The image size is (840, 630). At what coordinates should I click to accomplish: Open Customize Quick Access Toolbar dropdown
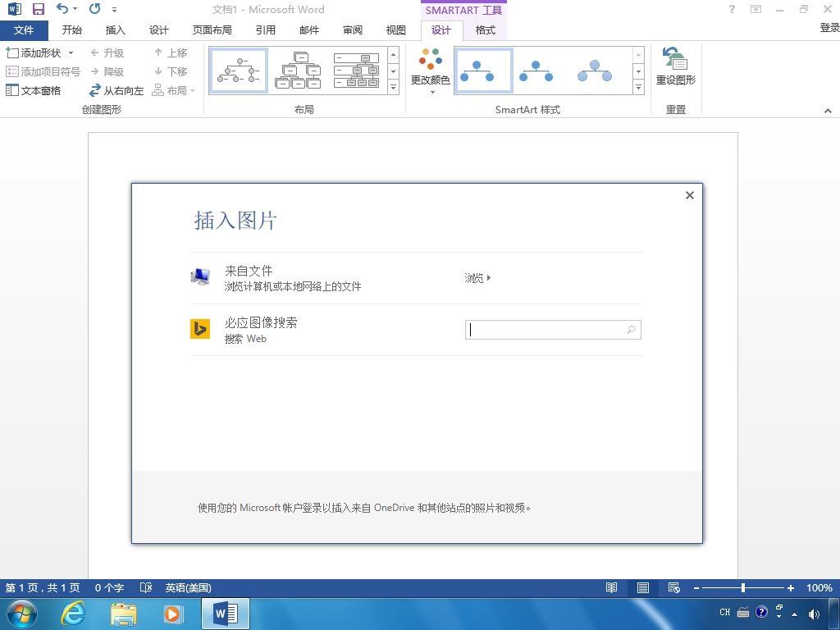114,10
